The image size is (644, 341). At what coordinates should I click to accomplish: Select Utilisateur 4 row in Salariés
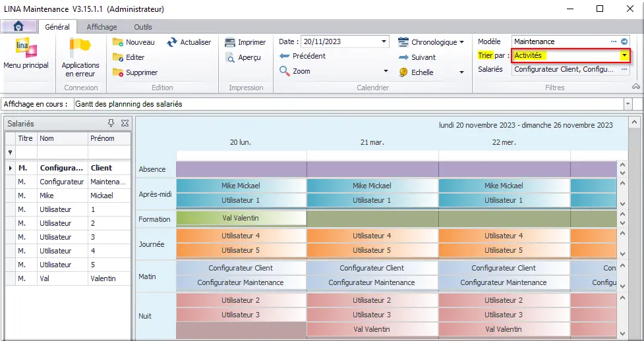68,251
